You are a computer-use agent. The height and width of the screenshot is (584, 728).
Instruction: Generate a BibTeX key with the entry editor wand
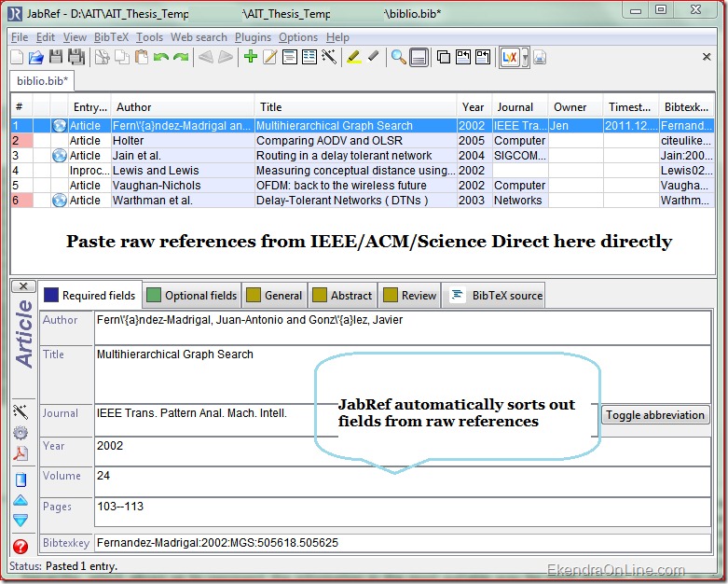[21, 411]
